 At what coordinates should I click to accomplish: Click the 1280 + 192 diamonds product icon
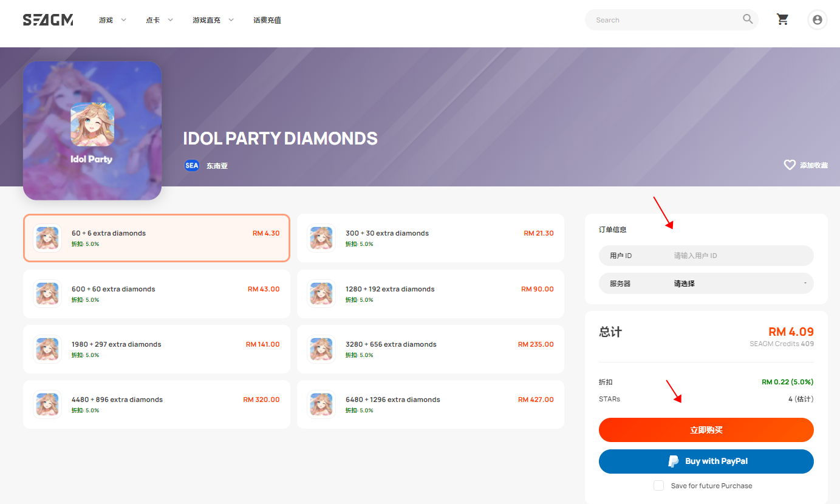pyautogui.click(x=321, y=294)
